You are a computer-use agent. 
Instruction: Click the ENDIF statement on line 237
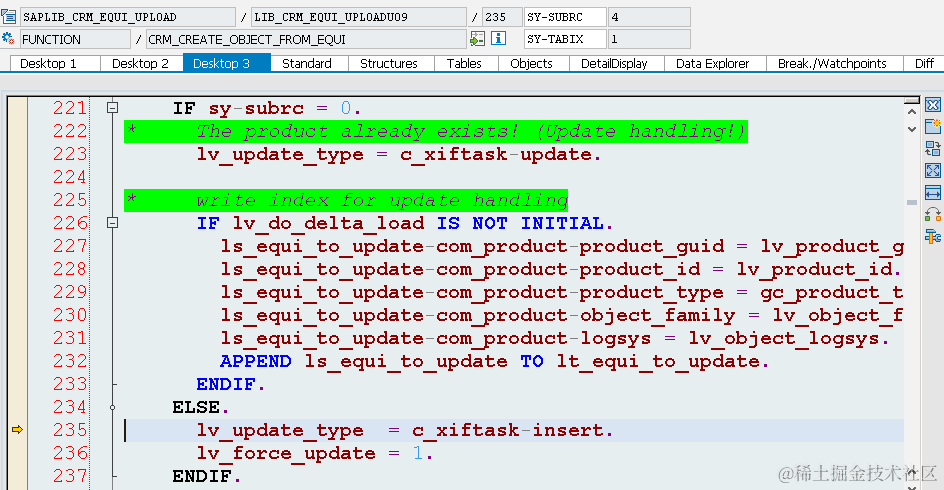click(x=206, y=476)
